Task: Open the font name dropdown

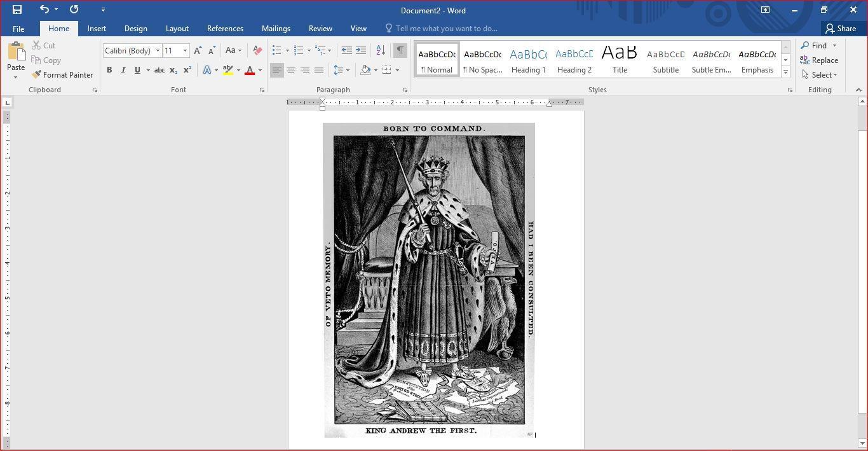Action: pyautogui.click(x=158, y=51)
